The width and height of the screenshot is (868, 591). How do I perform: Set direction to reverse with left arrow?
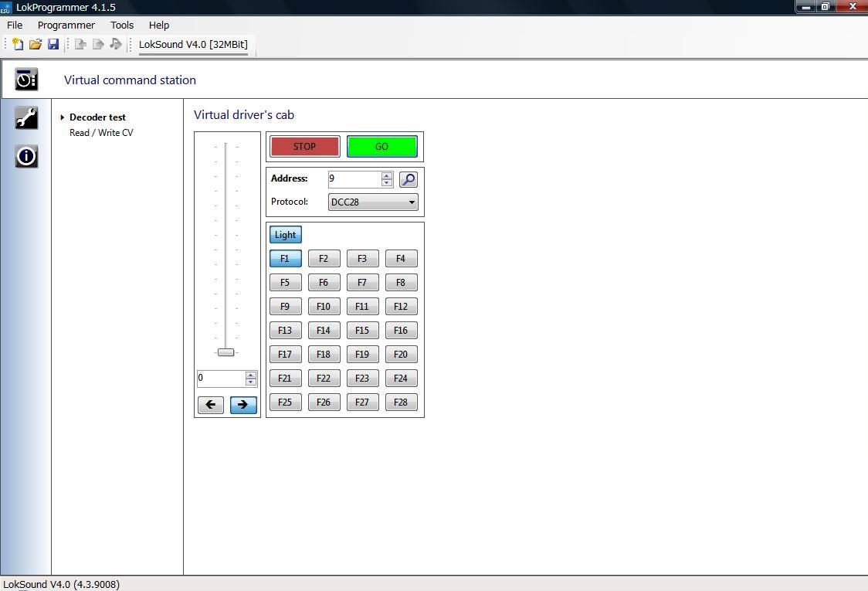point(211,405)
